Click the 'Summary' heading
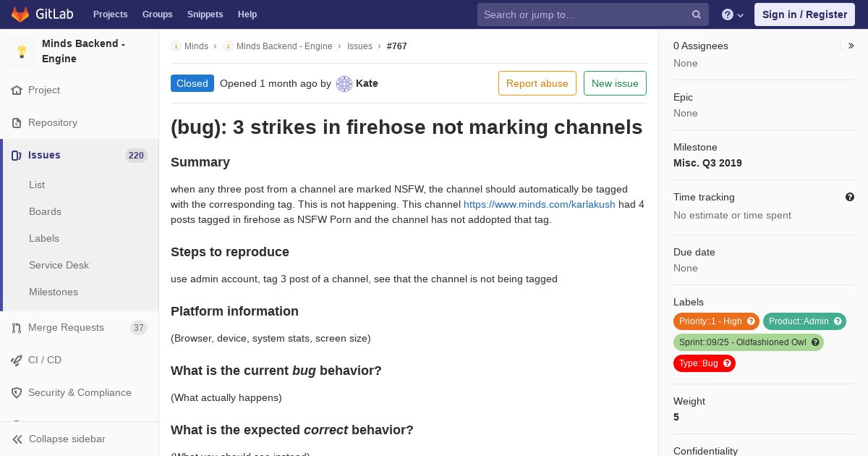The width and height of the screenshot is (868, 456). tap(200, 162)
